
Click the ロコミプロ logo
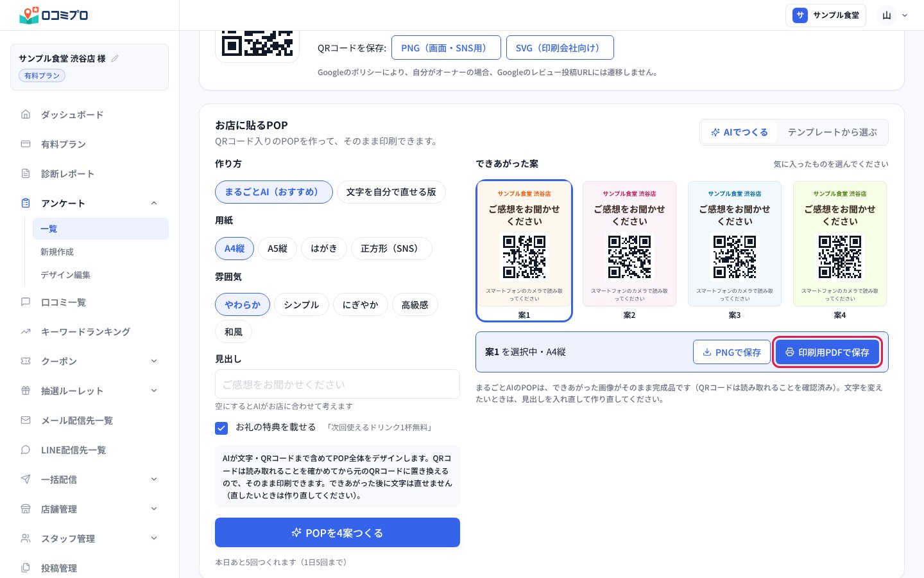point(54,15)
